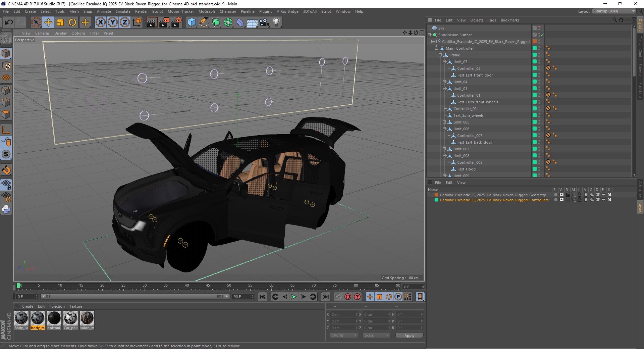644x349 pixels.
Task: Open Python script icon in left palette
Action: tap(6, 209)
